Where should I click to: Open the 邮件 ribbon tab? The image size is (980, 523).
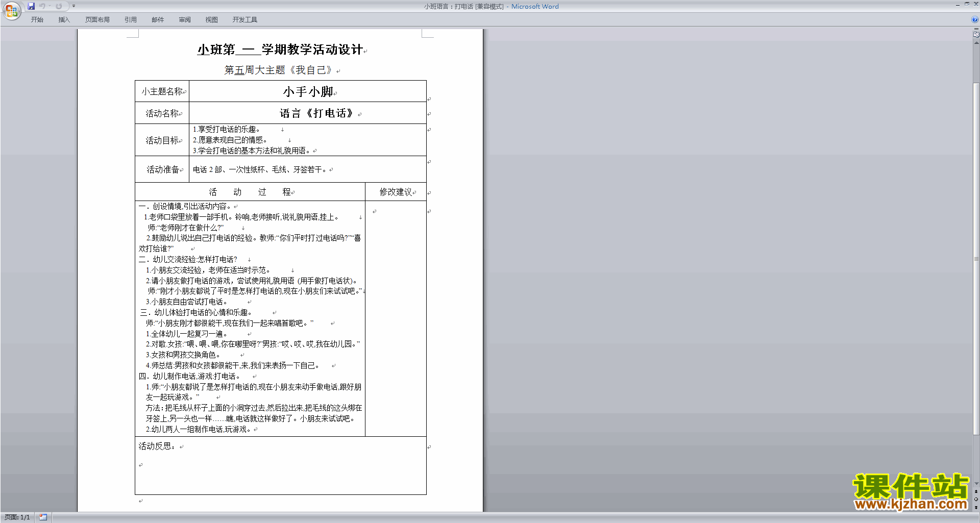click(158, 20)
